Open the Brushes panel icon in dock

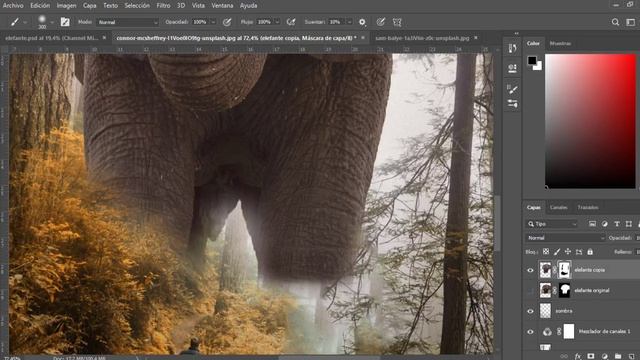[x=513, y=103]
